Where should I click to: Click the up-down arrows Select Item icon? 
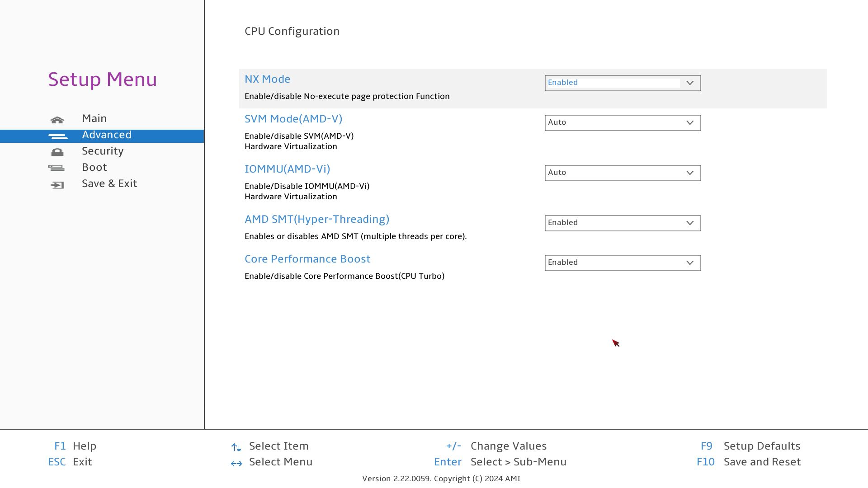[236, 447]
